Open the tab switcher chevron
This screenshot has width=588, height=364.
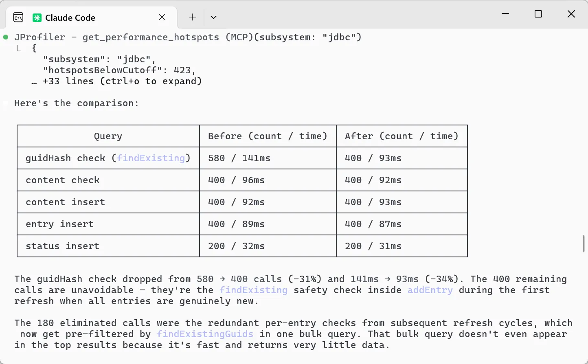(x=213, y=17)
